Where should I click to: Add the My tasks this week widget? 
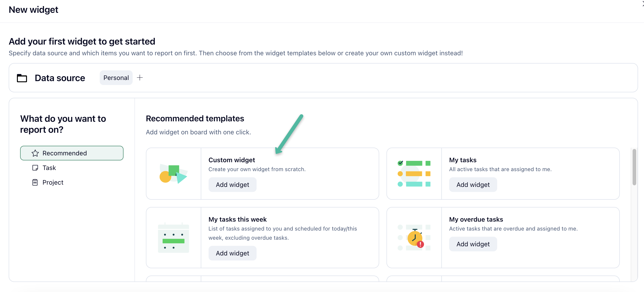click(x=232, y=253)
